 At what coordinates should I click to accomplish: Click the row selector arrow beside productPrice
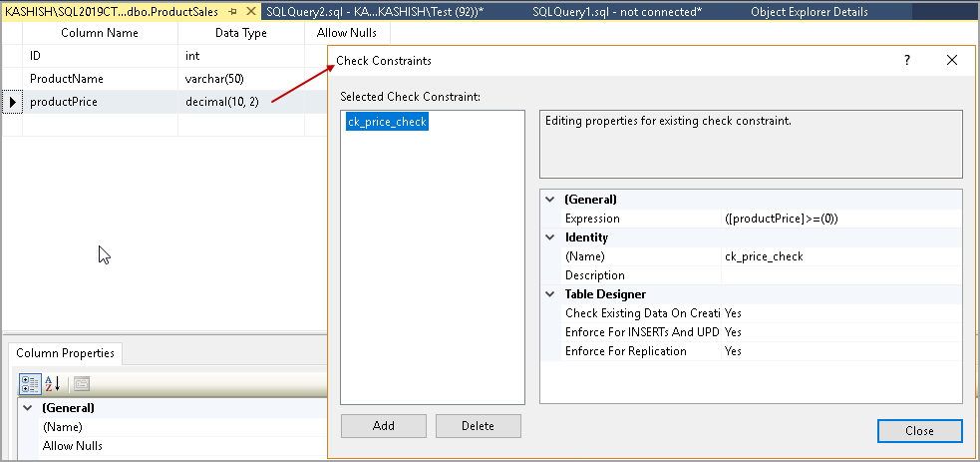click(12, 101)
